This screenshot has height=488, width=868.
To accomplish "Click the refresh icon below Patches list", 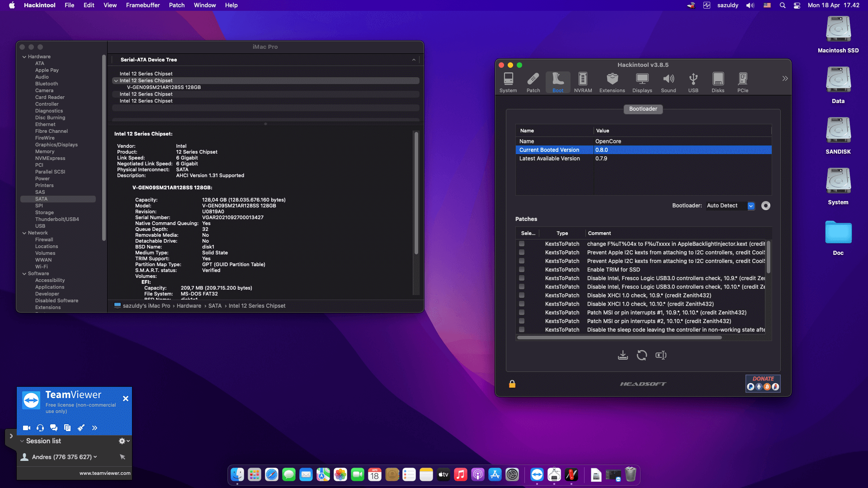I will [642, 355].
